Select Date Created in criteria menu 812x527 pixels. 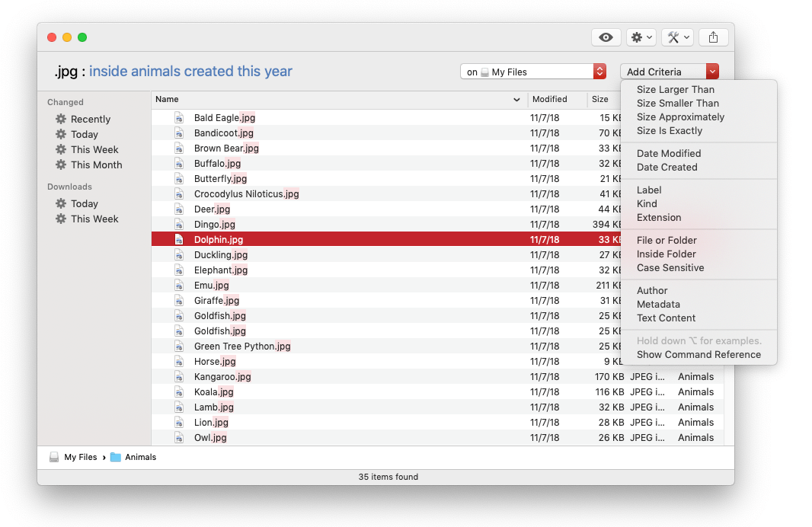(667, 168)
